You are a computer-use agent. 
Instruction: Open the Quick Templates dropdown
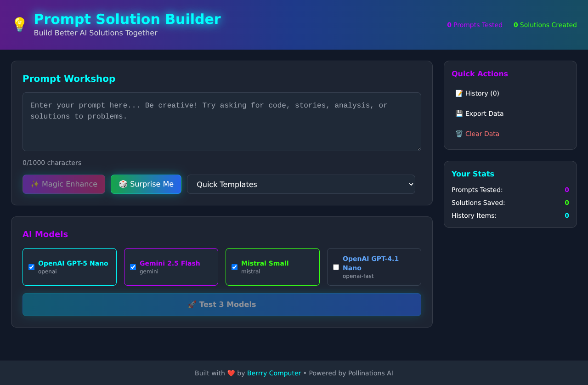(301, 184)
